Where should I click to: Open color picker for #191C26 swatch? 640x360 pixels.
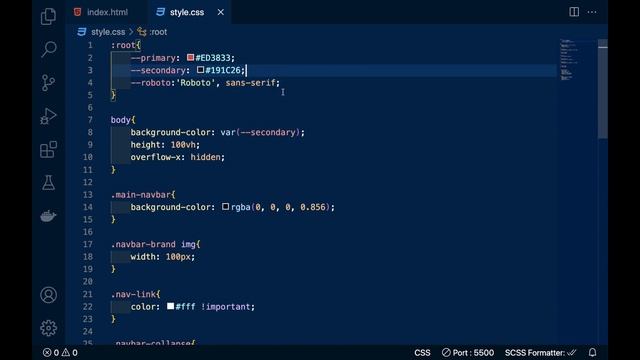(200, 70)
